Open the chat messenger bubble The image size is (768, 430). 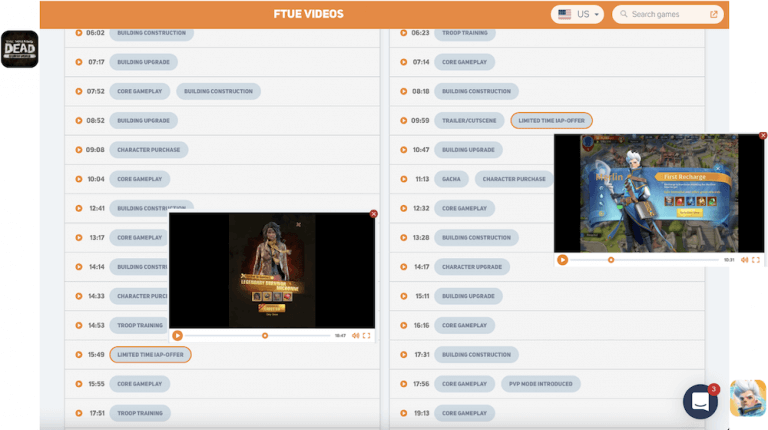(x=701, y=401)
